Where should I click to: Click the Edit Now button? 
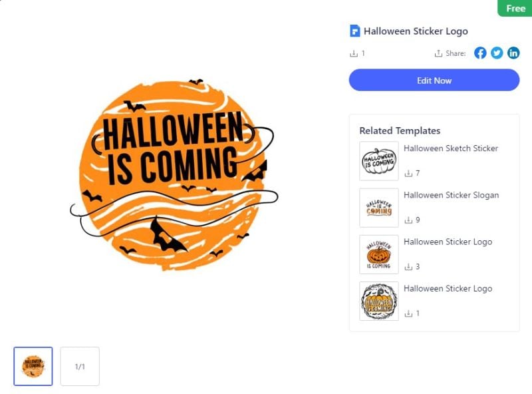click(x=434, y=80)
